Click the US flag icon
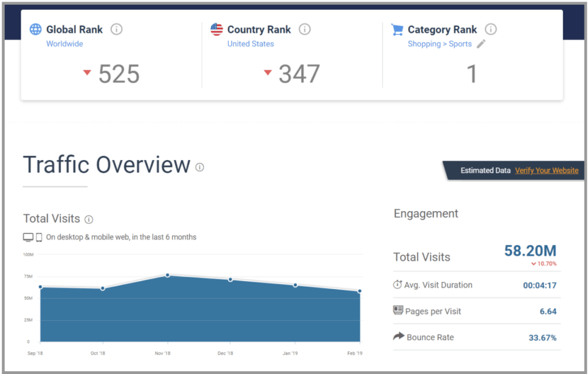 pyautogui.click(x=216, y=29)
